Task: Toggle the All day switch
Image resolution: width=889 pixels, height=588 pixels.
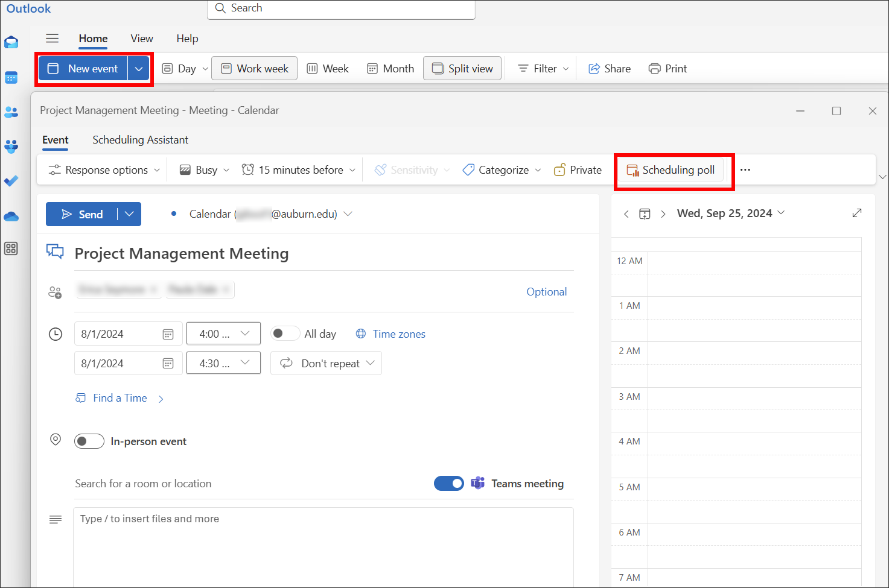Action: click(x=285, y=334)
